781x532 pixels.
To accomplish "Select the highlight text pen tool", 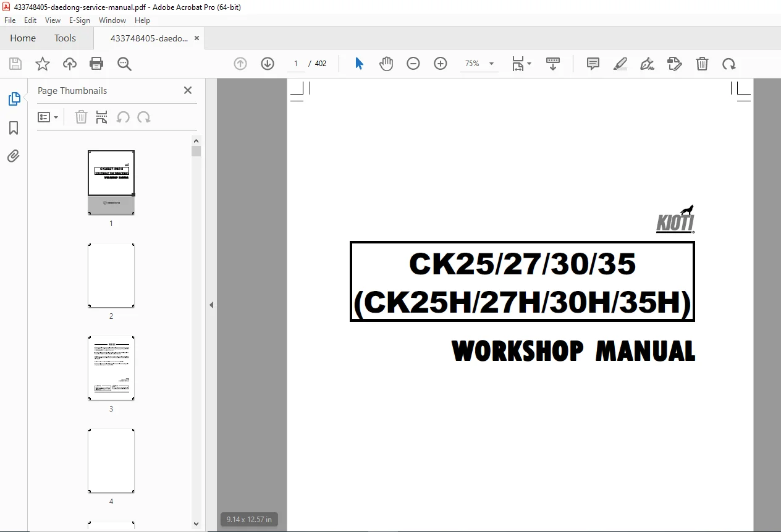I will (x=620, y=64).
